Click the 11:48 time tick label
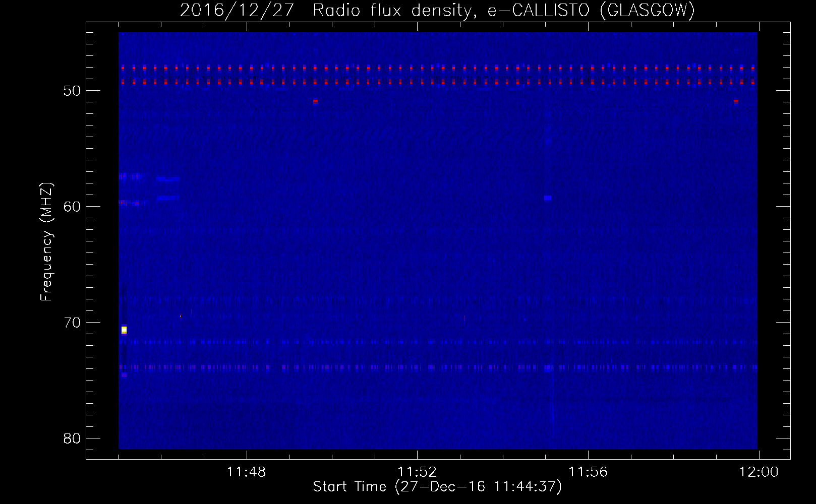816x504 pixels. point(246,472)
